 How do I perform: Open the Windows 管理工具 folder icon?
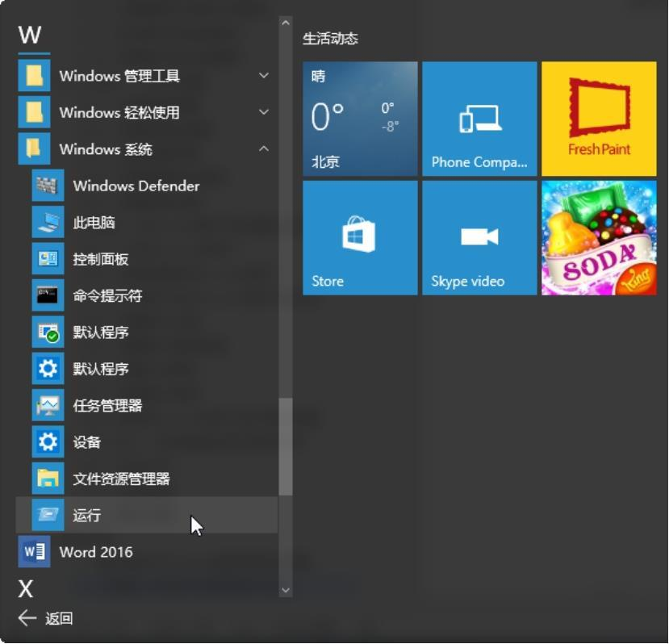[x=34, y=76]
